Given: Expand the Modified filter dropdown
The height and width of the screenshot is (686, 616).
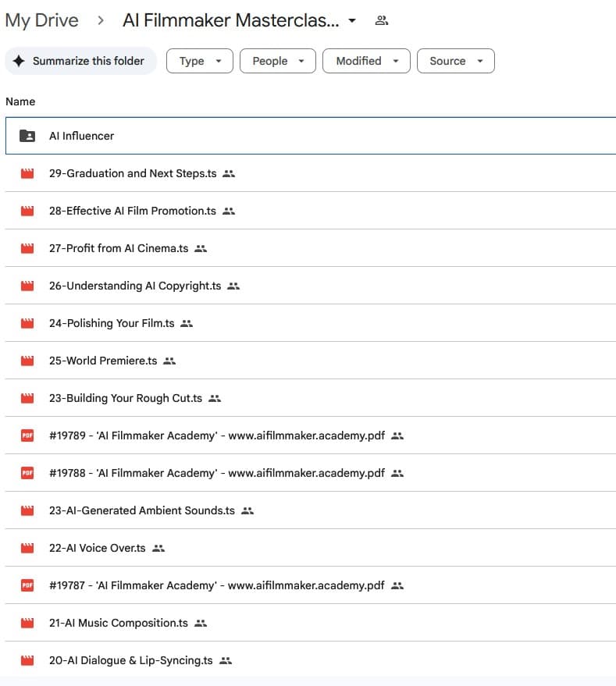Looking at the screenshot, I should 367,61.
